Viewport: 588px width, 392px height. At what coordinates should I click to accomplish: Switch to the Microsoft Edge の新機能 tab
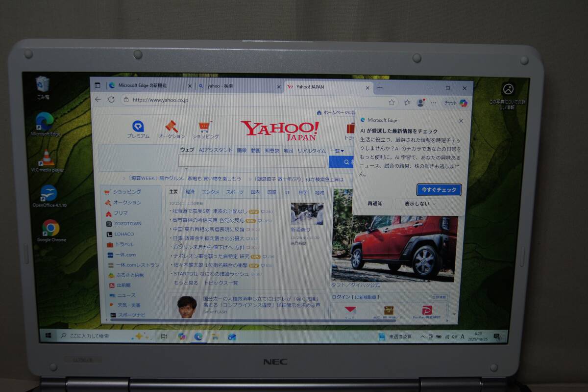[x=149, y=85]
